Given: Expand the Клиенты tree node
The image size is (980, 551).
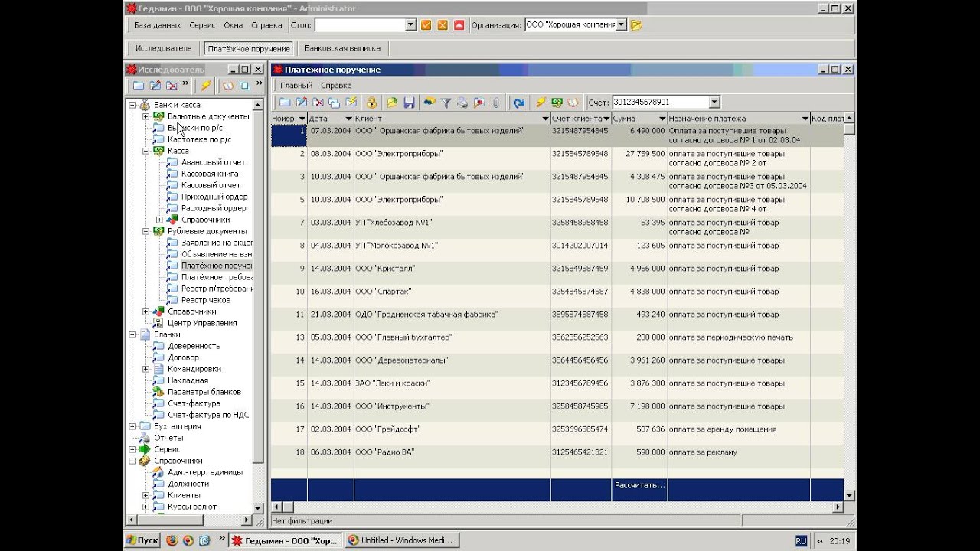Looking at the screenshot, I should 146,495.
